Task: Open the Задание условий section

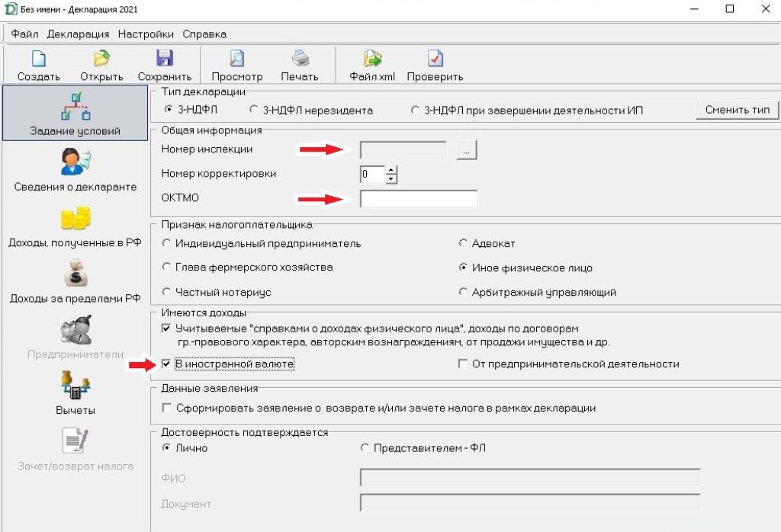Action: (x=76, y=114)
